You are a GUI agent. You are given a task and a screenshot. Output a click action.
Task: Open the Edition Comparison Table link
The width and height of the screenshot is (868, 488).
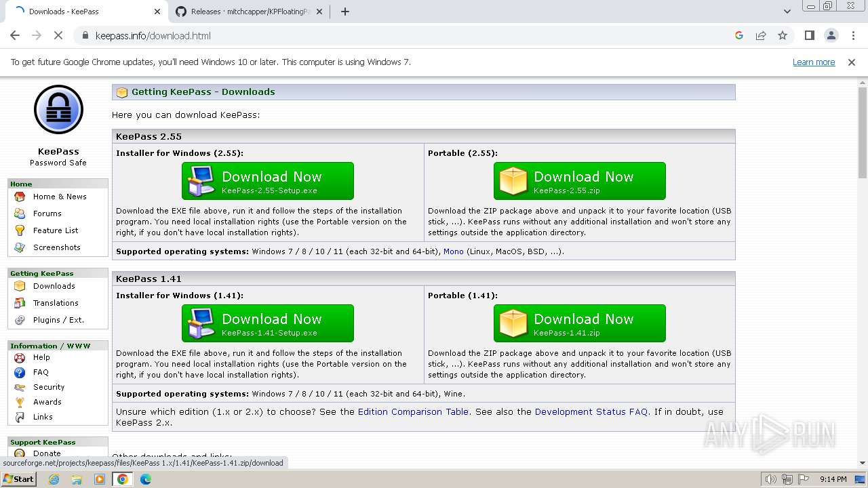[413, 412]
